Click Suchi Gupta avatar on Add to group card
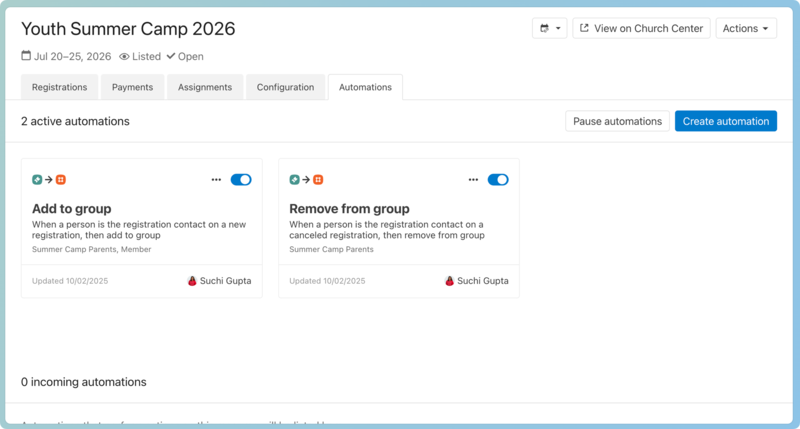800x429 pixels. (x=192, y=281)
